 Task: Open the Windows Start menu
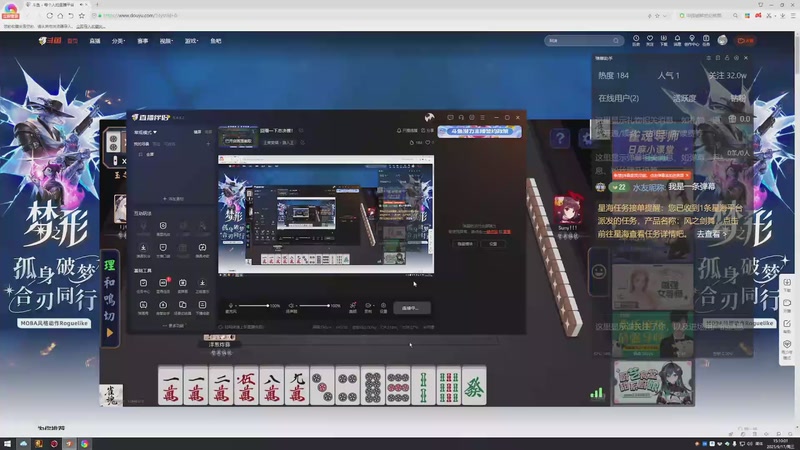[7, 444]
